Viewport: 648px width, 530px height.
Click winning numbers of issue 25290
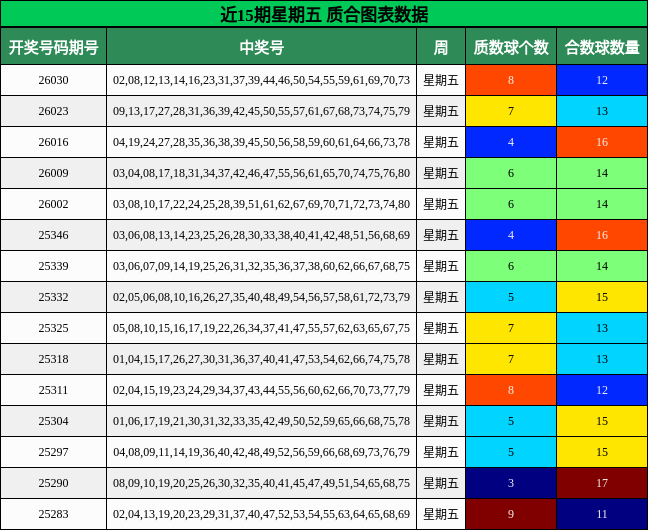(x=262, y=483)
